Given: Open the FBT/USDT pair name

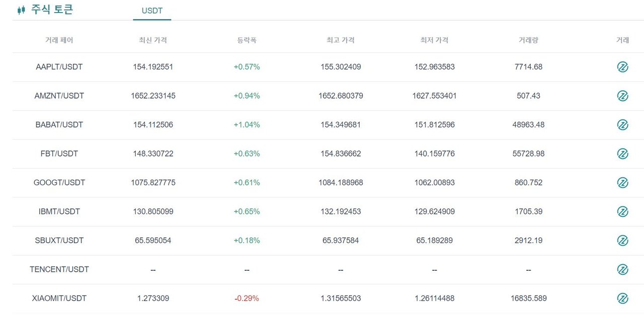Looking at the screenshot, I should pos(59,153).
